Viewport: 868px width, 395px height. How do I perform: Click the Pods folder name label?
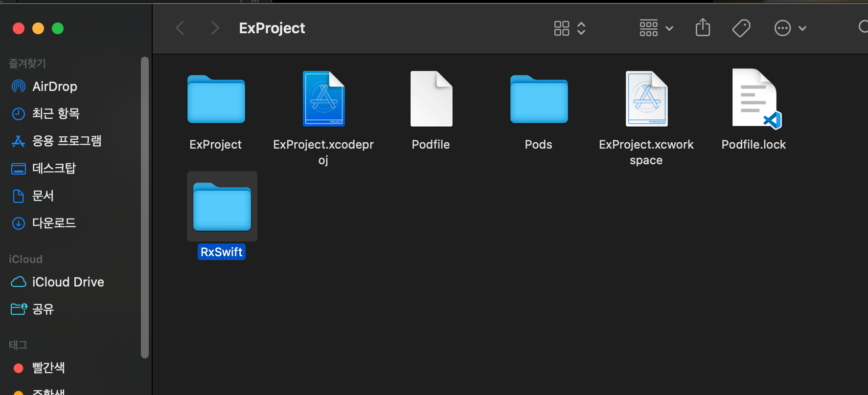(539, 145)
